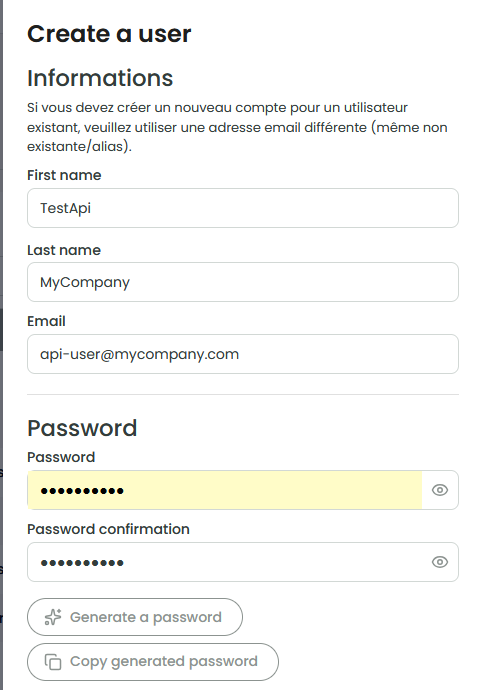Focus the First name field containing TestApi
The image size is (480, 690).
[x=243, y=208]
